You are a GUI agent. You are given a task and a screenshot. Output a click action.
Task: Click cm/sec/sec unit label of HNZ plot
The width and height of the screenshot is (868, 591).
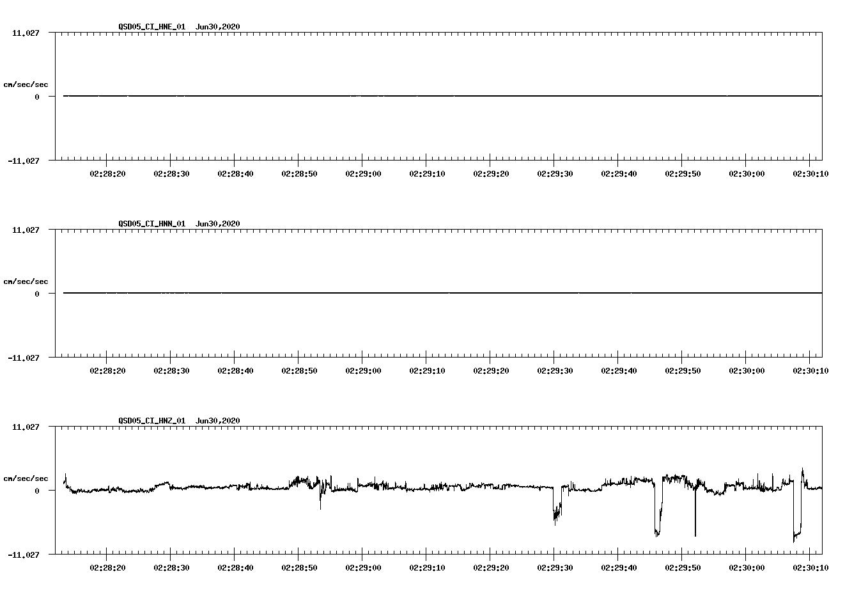click(x=26, y=478)
